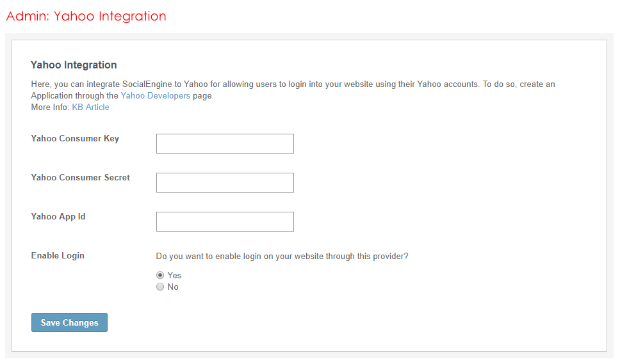Open the KB Article link
This screenshot has width=620, height=364.
[x=90, y=107]
